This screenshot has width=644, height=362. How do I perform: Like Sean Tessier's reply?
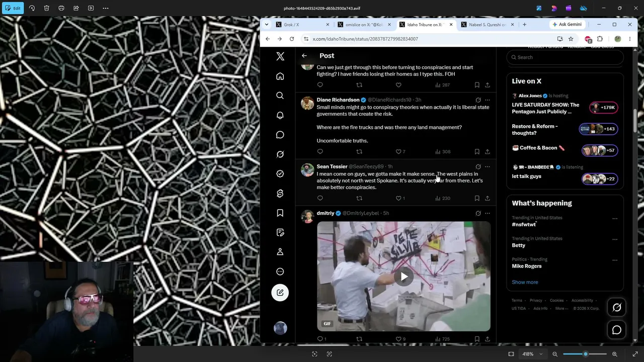click(398, 198)
